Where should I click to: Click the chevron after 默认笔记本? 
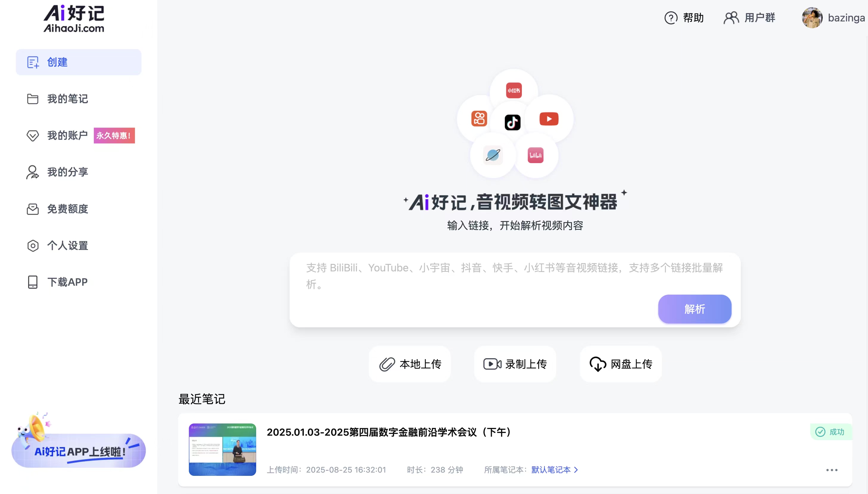click(576, 470)
